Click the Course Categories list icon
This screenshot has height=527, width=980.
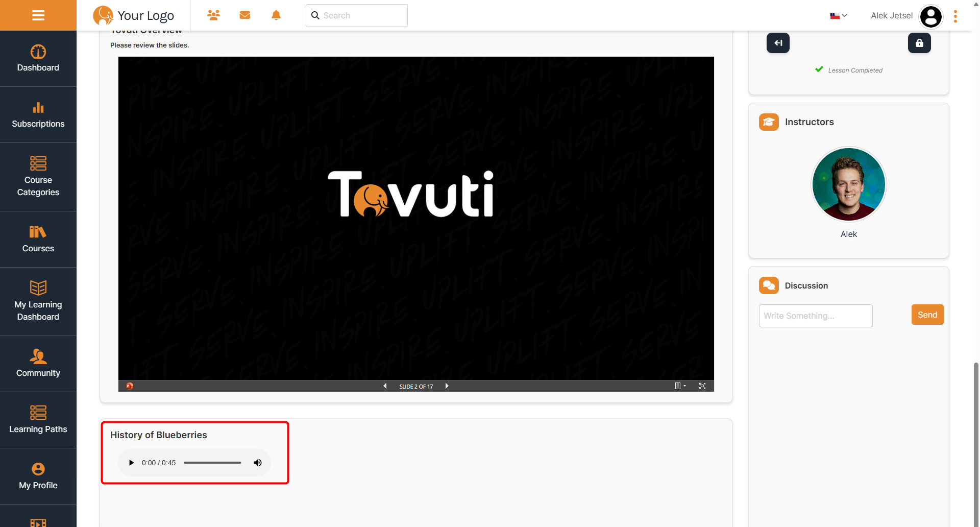point(38,163)
